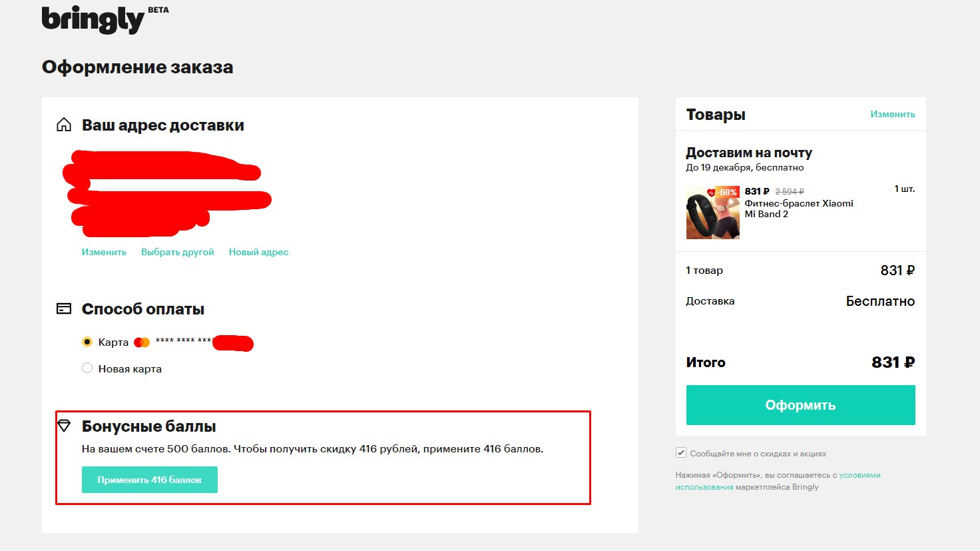Click the card icon beside Способ оплаты

click(x=64, y=308)
